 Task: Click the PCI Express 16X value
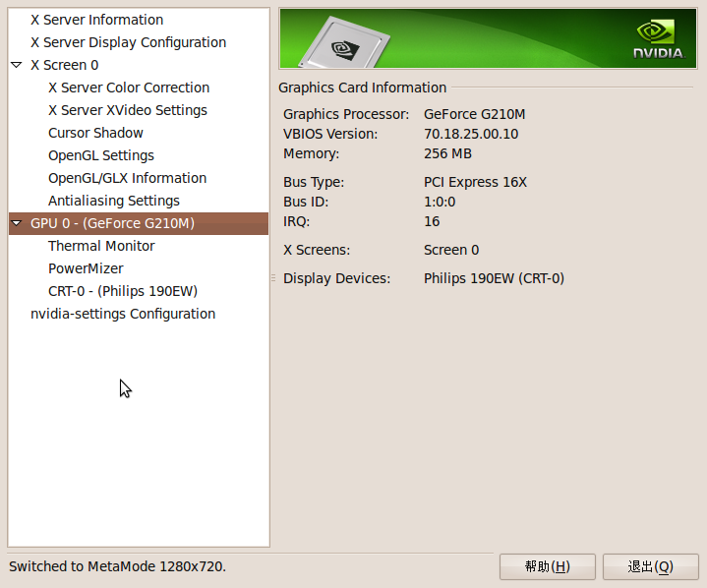click(x=475, y=182)
